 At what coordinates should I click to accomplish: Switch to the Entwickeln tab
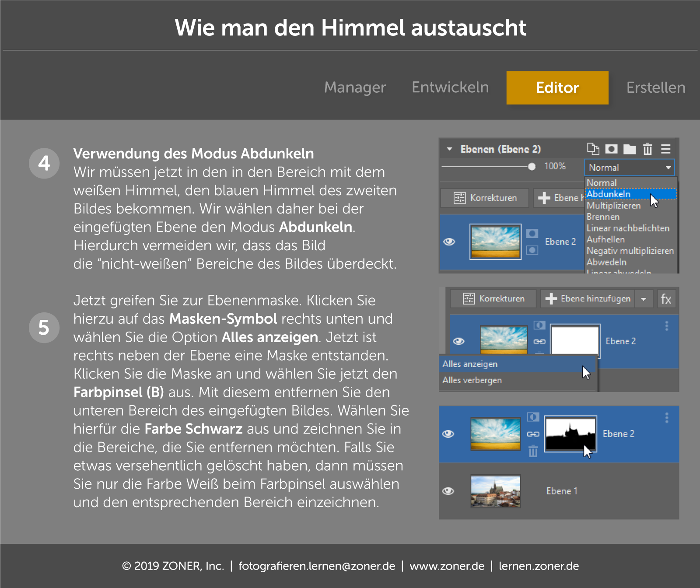(x=450, y=87)
